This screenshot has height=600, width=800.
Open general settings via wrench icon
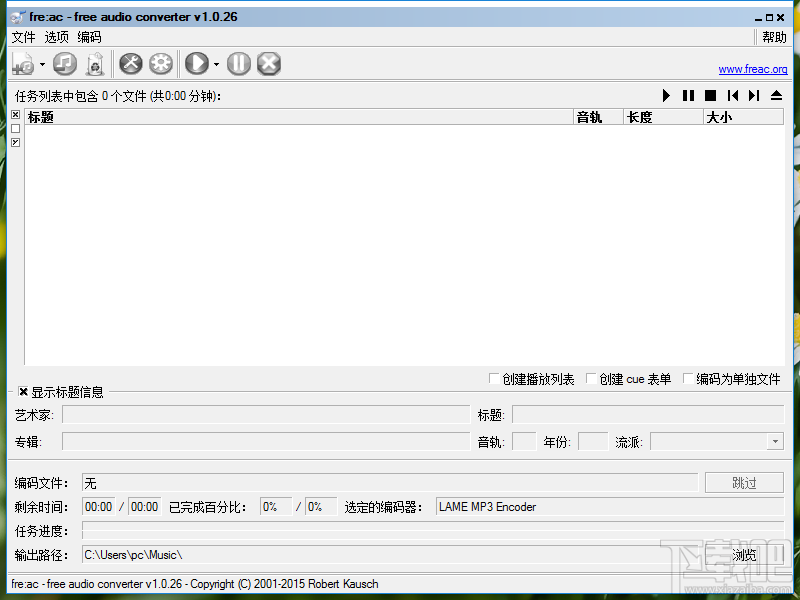(130, 63)
